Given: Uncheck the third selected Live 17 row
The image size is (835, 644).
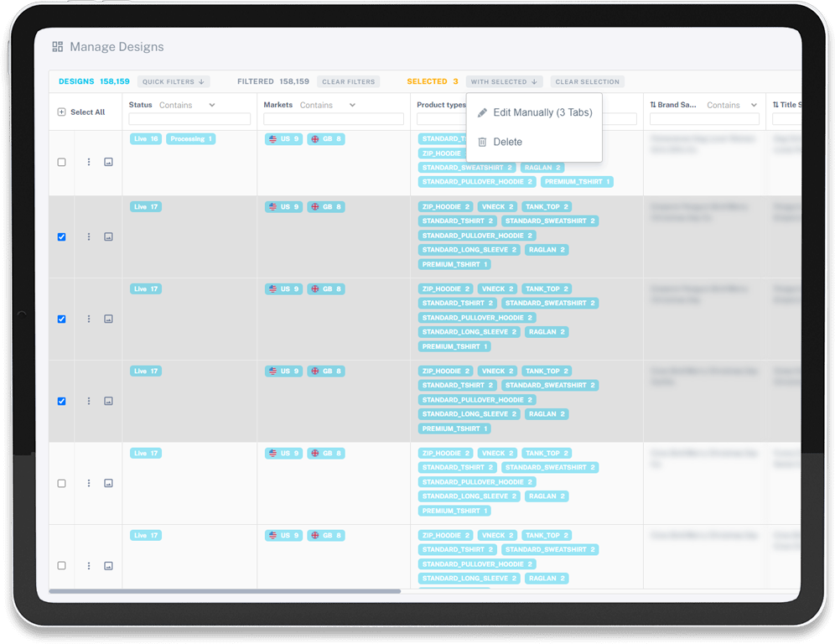Looking at the screenshot, I should pos(62,401).
